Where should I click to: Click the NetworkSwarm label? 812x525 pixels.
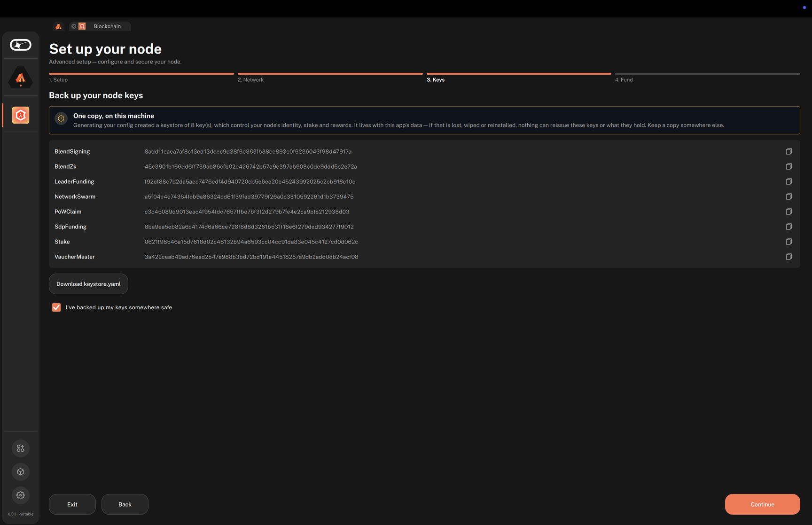point(75,196)
